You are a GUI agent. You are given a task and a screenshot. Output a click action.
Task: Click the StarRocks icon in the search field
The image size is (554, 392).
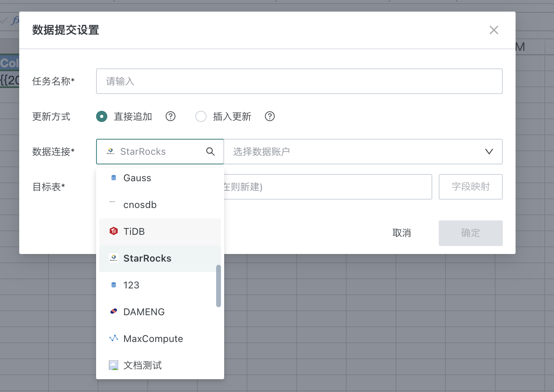click(x=110, y=151)
